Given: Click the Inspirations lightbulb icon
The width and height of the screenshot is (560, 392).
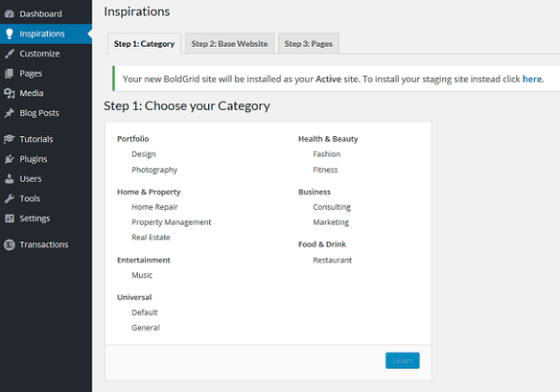Looking at the screenshot, I should (x=10, y=34).
